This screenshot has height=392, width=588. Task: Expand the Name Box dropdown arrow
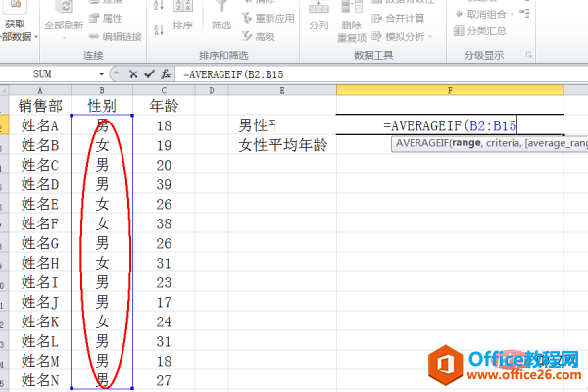(101, 73)
